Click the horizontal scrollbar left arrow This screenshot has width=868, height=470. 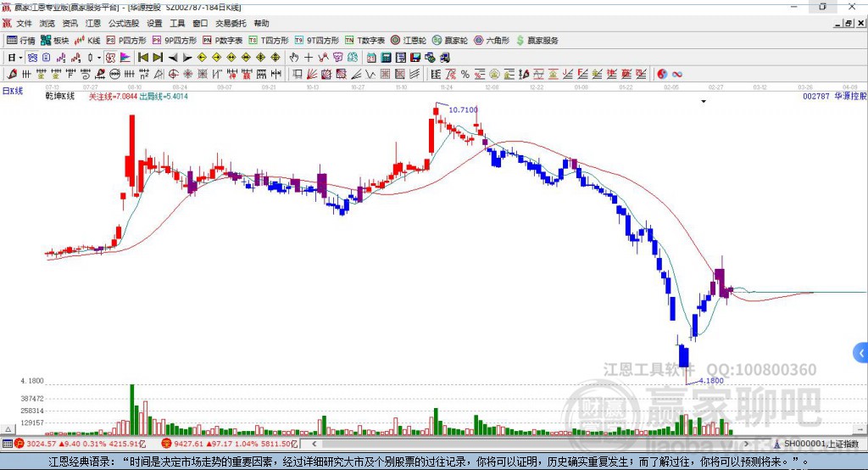pyautogui.click(x=314, y=444)
